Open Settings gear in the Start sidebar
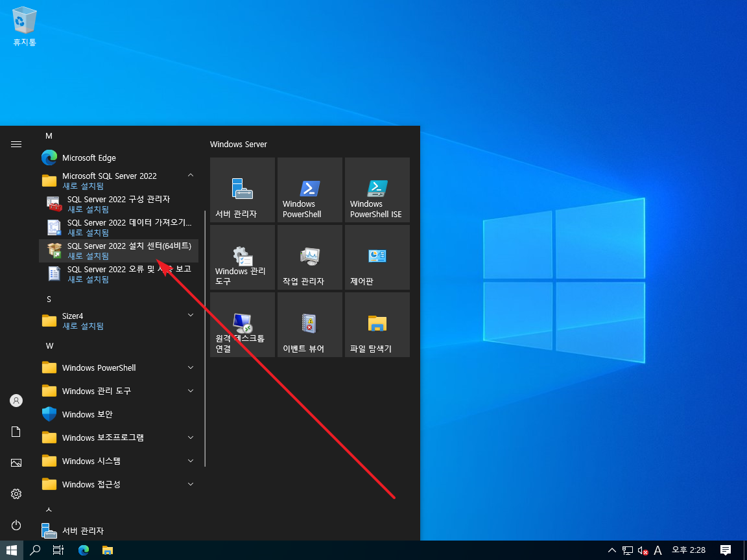 16,494
